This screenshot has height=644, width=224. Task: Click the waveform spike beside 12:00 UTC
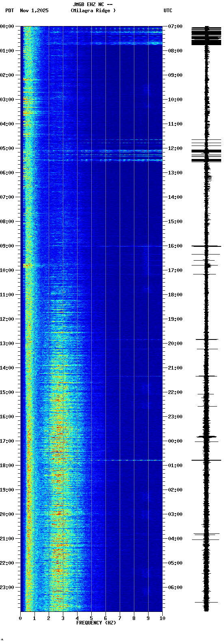[x=207, y=151]
